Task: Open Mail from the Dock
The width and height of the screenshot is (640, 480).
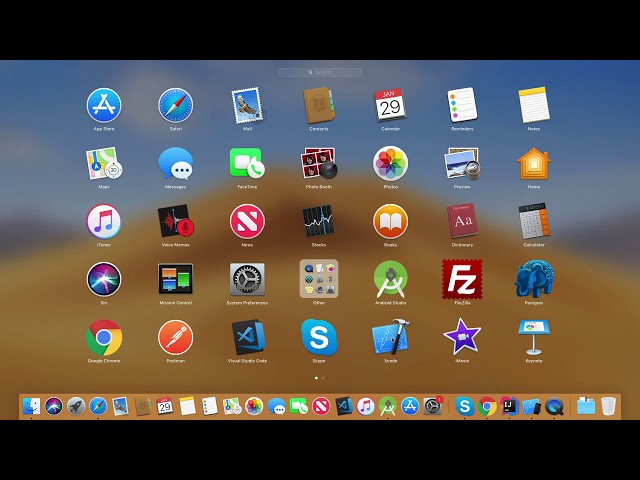Action: pyautogui.click(x=120, y=406)
